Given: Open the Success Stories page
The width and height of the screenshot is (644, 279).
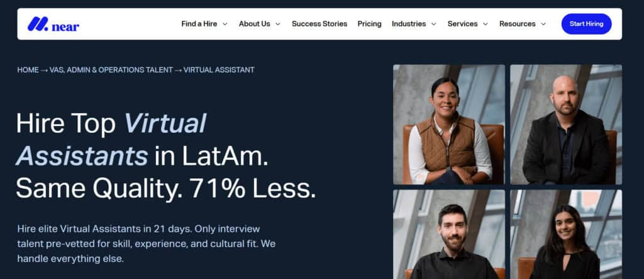Looking at the screenshot, I should tap(319, 24).
